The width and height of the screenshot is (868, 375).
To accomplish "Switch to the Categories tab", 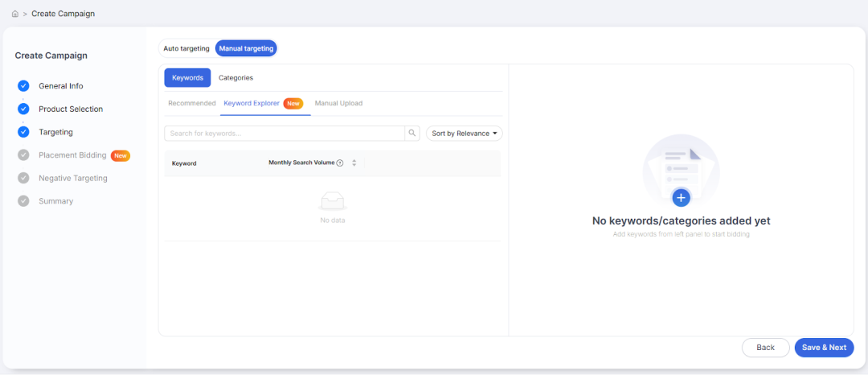I will click(x=235, y=78).
